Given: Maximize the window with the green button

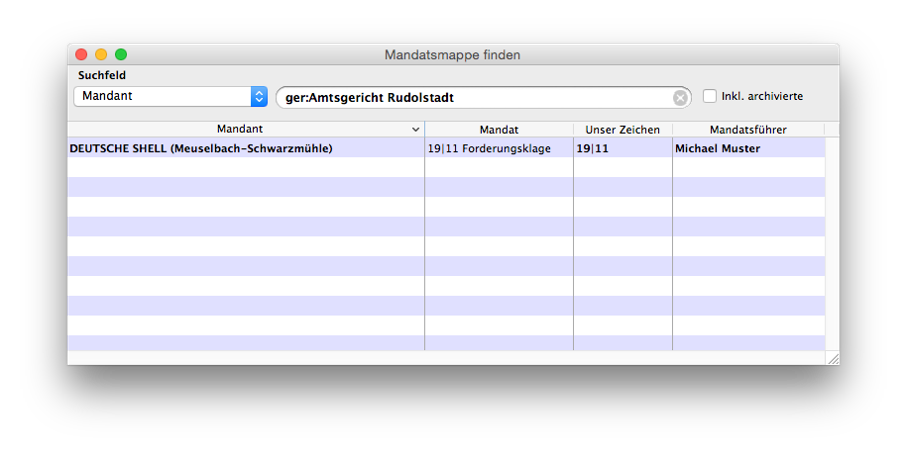Looking at the screenshot, I should coord(121,54).
